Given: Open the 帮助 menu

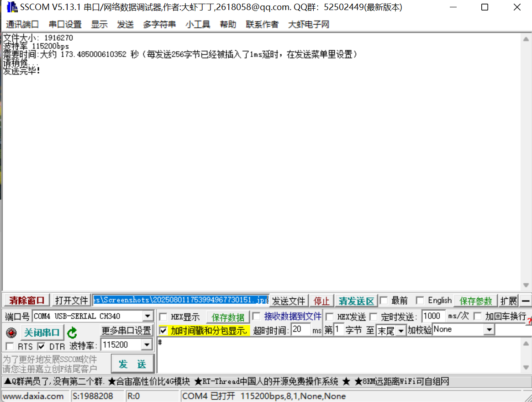Looking at the screenshot, I should click(228, 25).
